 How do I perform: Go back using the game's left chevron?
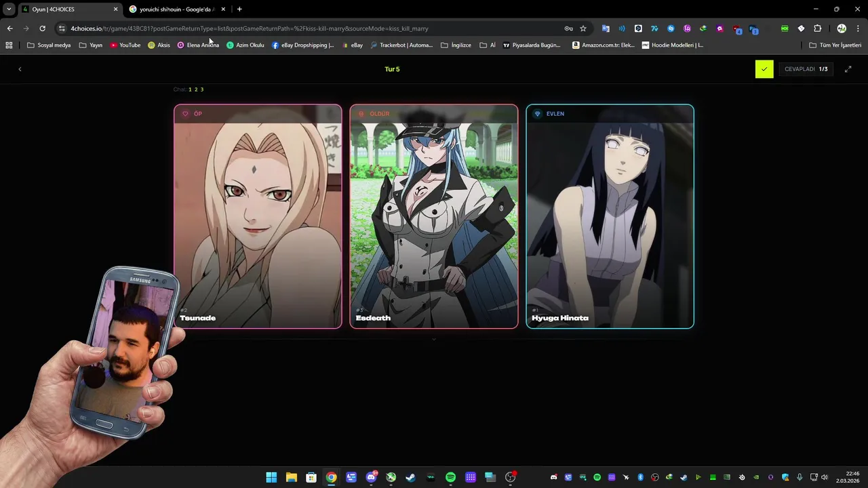click(x=20, y=69)
